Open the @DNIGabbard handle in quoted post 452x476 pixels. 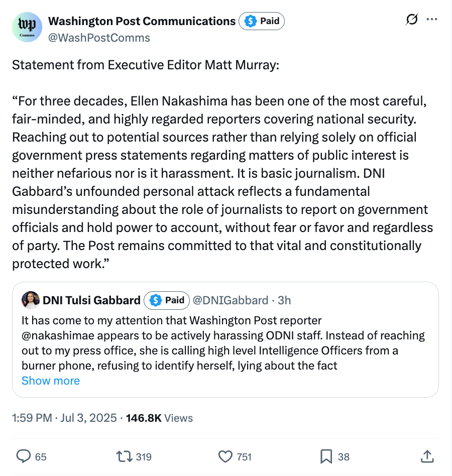(x=231, y=300)
